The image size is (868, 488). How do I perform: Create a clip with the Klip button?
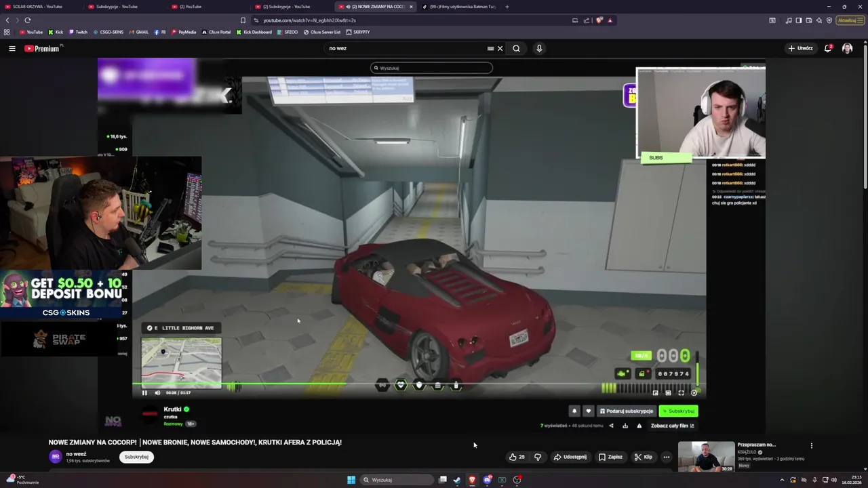[x=643, y=457]
